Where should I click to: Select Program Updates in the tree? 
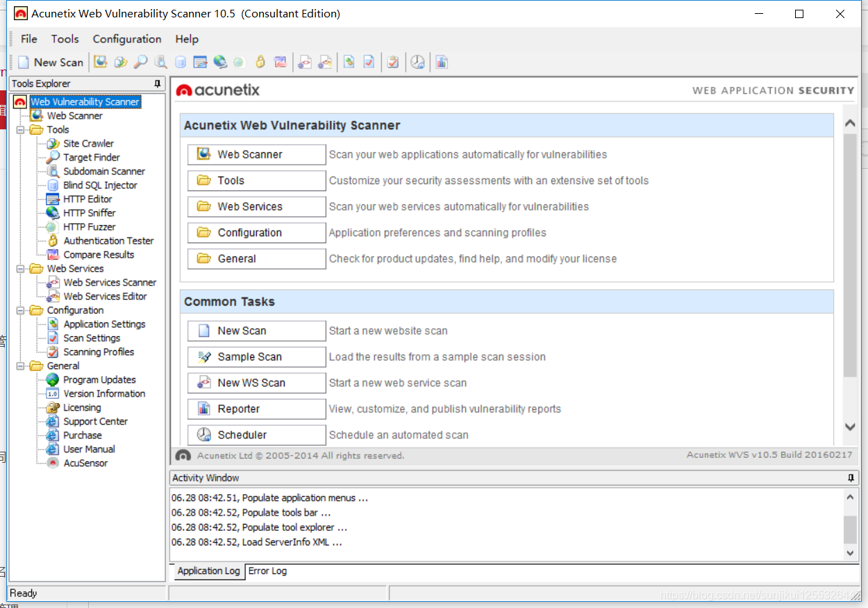[x=99, y=380]
